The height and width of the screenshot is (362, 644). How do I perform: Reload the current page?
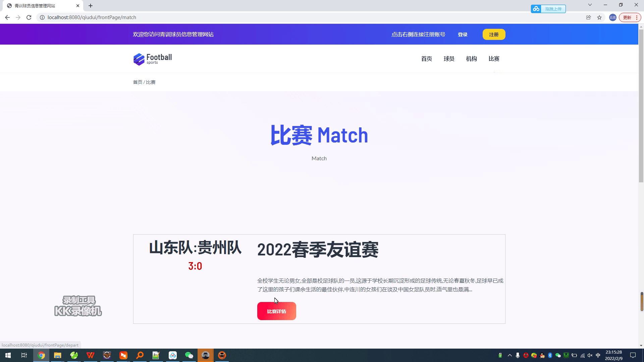pyautogui.click(x=29, y=17)
